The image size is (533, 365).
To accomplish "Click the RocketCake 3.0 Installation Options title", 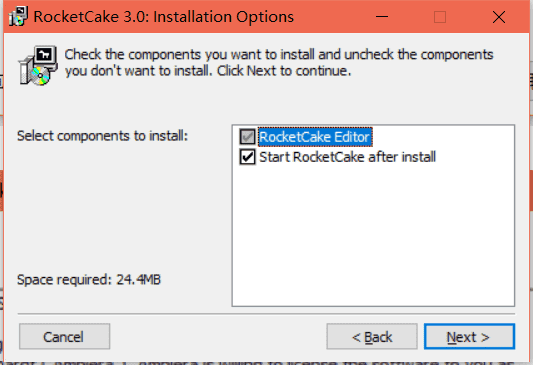I will pyautogui.click(x=164, y=17).
